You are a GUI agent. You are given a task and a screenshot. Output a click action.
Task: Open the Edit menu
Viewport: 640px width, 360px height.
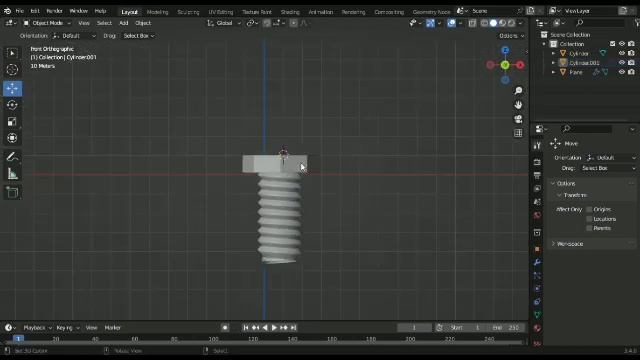35,11
